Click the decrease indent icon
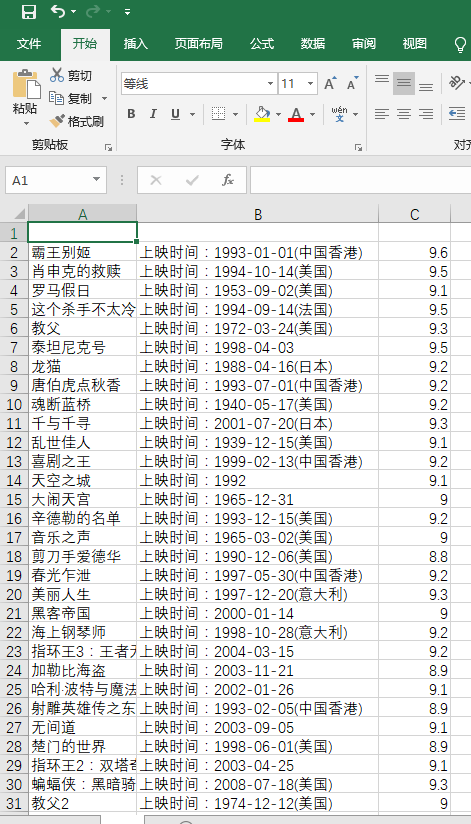 457,114
